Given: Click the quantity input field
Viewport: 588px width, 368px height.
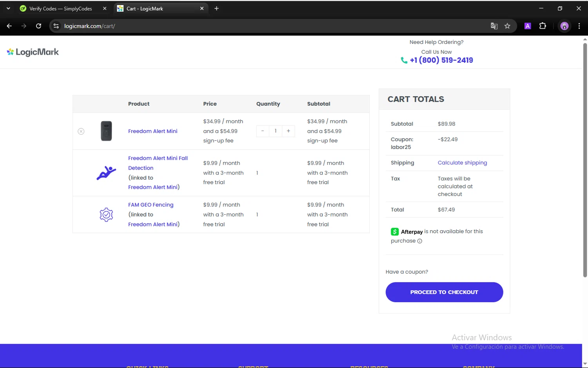Looking at the screenshot, I should (276, 131).
